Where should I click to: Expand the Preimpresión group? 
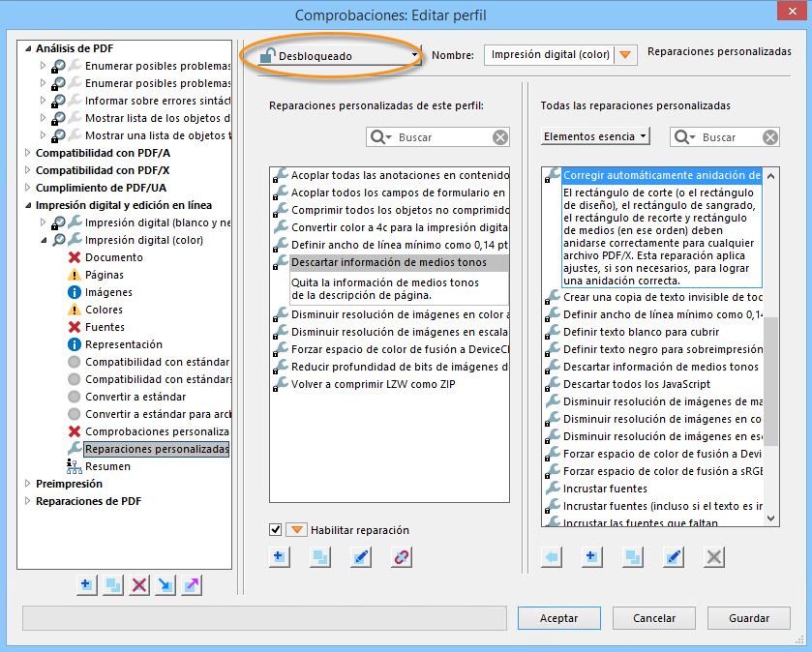click(28, 484)
